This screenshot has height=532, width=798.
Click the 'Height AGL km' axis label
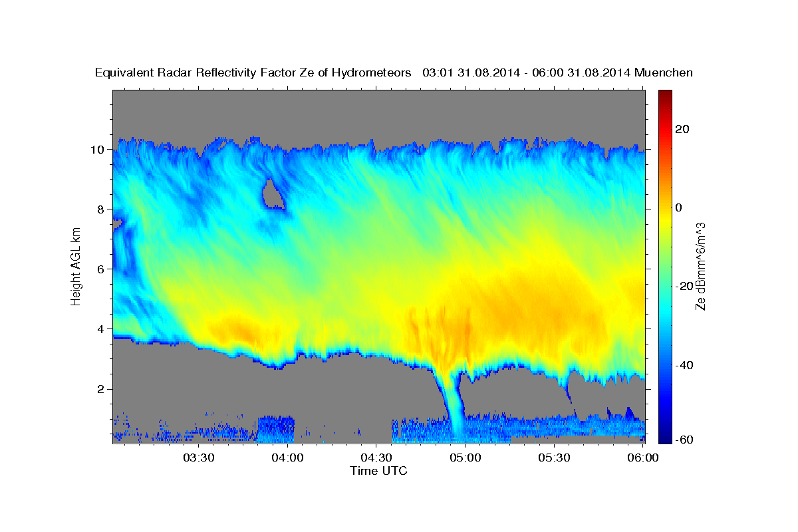[76, 266]
